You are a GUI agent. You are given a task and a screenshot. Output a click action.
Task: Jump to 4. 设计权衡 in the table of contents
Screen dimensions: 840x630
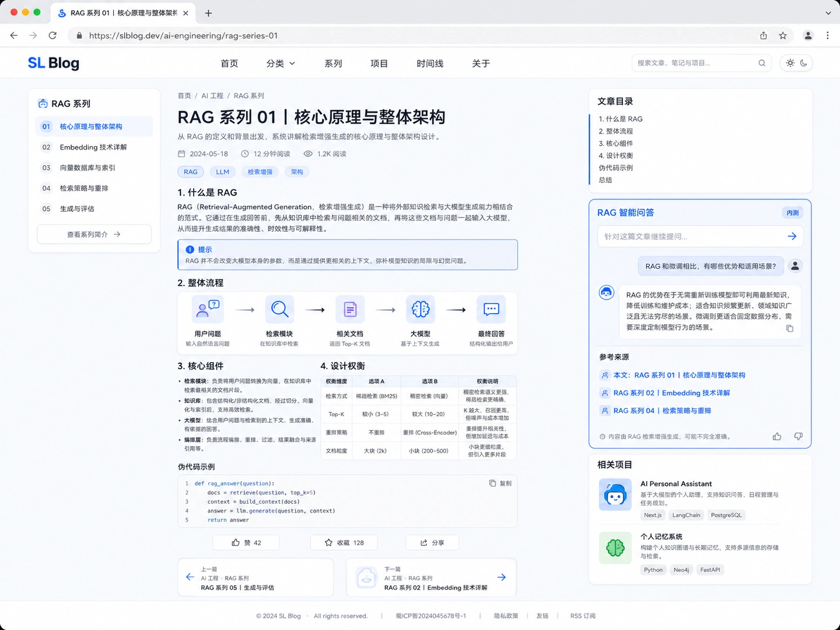tap(615, 155)
